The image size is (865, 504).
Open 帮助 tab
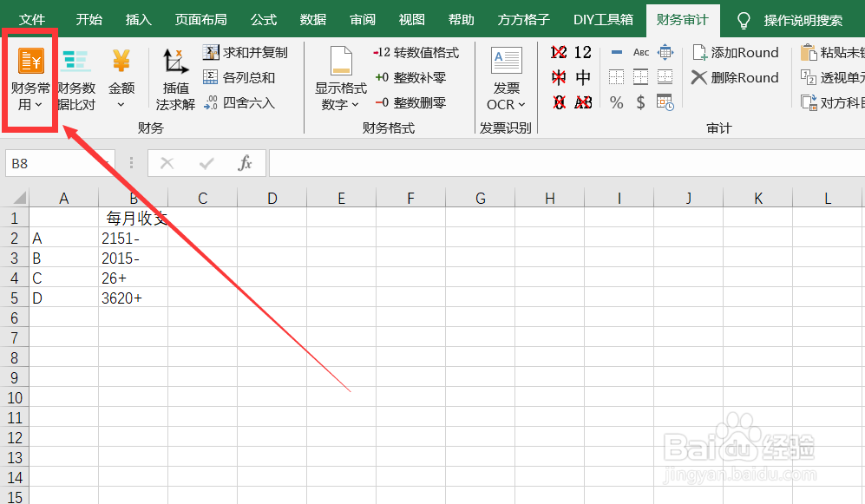[462, 20]
